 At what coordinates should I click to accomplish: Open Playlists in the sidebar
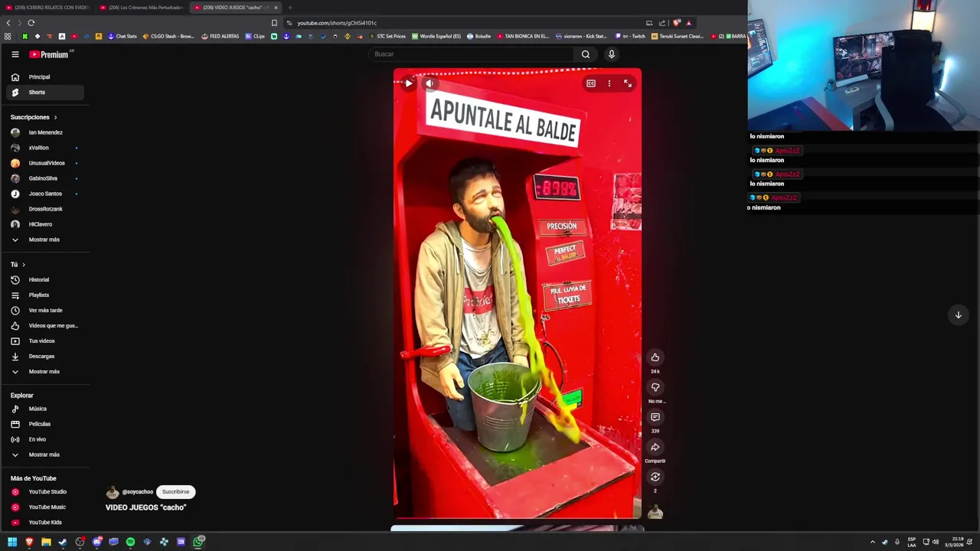pos(45,295)
